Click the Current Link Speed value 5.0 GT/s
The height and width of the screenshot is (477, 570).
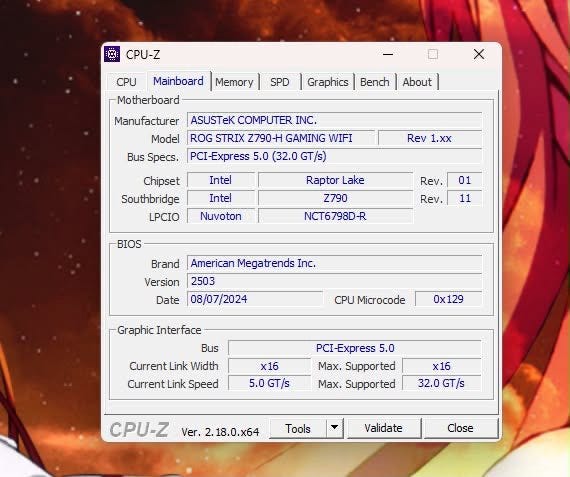coord(269,384)
